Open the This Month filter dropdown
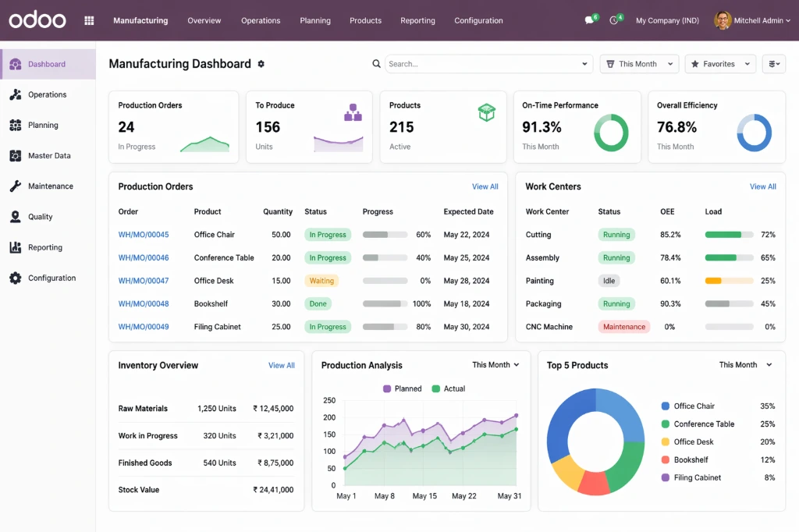This screenshot has width=799, height=532. pos(638,63)
